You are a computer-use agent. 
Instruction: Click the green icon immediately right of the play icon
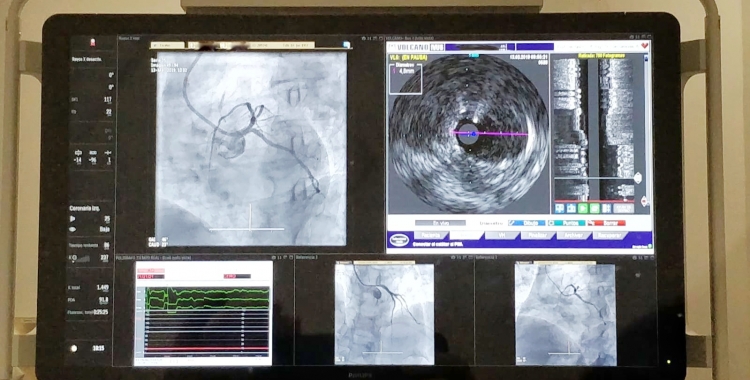(x=595, y=208)
